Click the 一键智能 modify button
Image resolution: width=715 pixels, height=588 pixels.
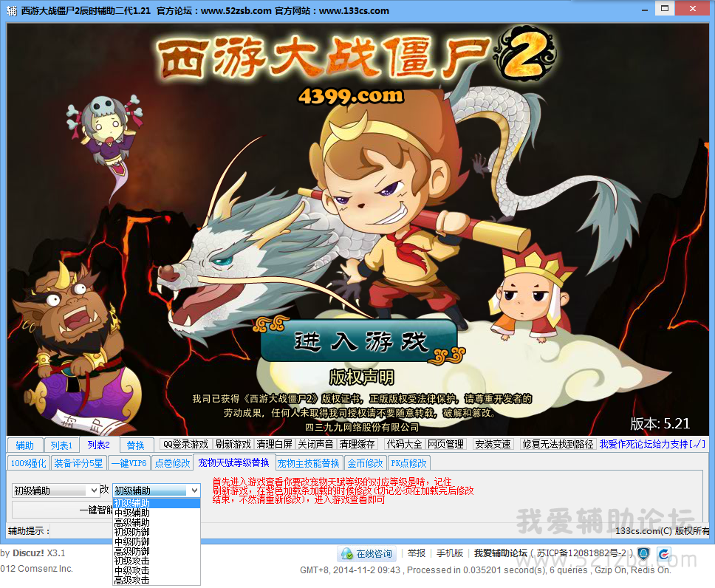pos(62,510)
